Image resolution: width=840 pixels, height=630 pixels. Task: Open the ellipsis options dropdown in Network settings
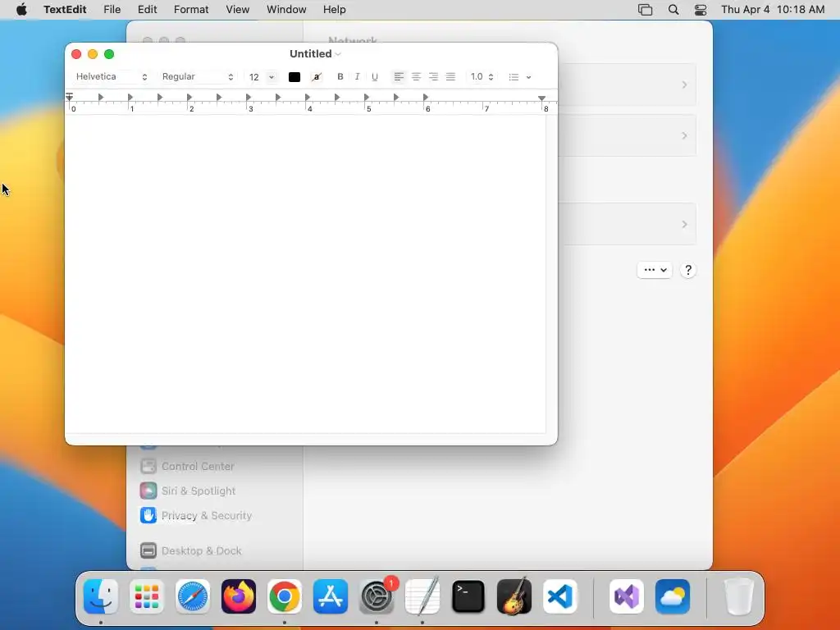655,270
